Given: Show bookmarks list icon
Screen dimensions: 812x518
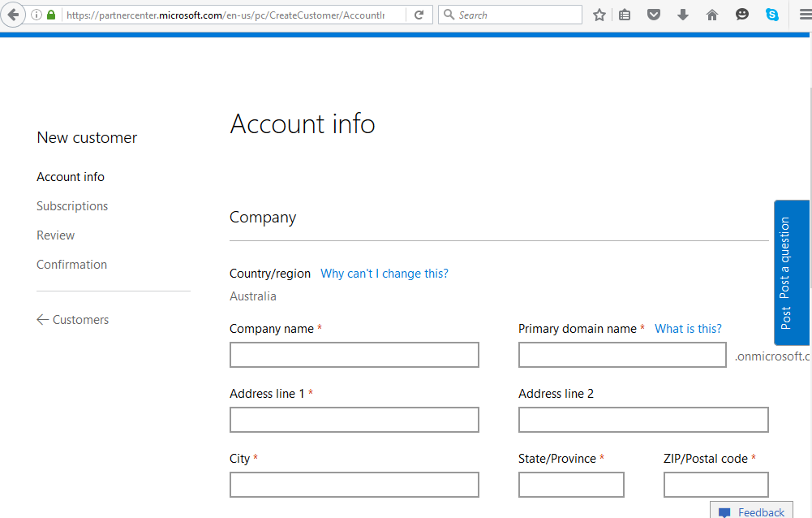Looking at the screenshot, I should click(625, 15).
